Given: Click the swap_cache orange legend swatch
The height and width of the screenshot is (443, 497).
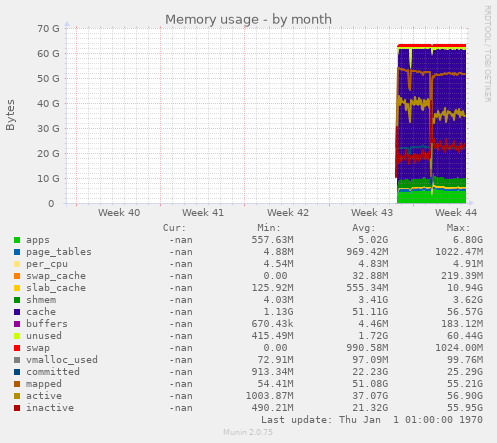Looking at the screenshot, I should point(17,276).
